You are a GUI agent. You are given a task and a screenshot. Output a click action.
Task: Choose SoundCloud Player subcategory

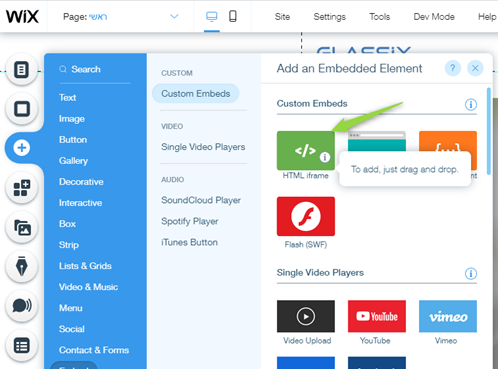(x=201, y=200)
